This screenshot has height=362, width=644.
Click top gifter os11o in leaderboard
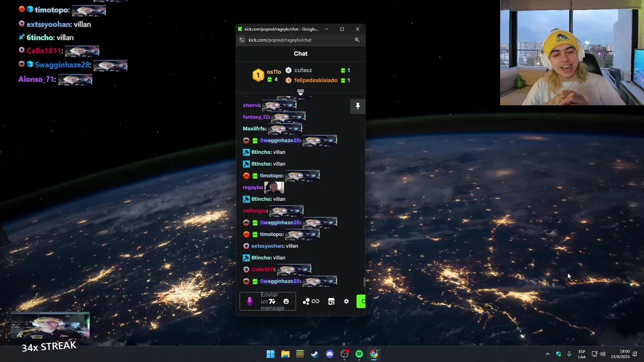274,72
